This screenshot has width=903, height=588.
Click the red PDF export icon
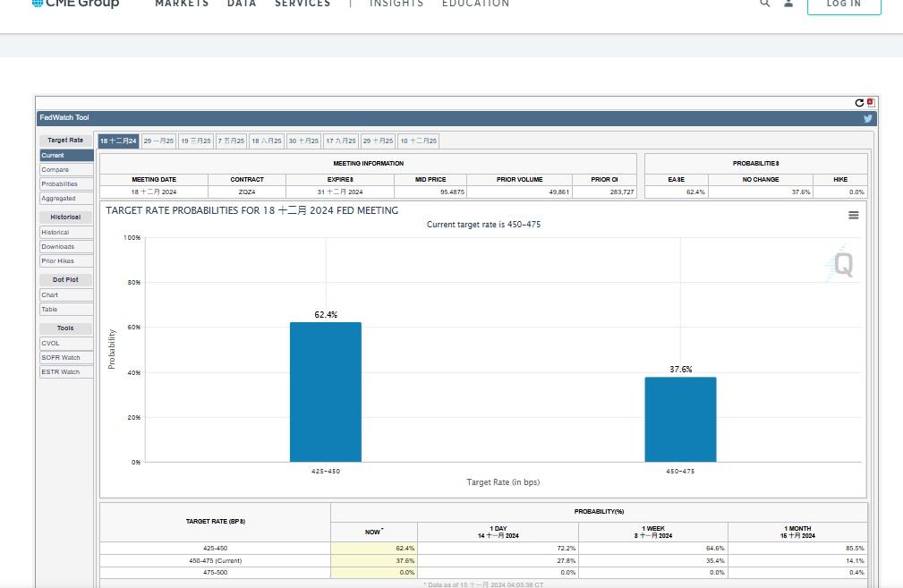click(870, 103)
